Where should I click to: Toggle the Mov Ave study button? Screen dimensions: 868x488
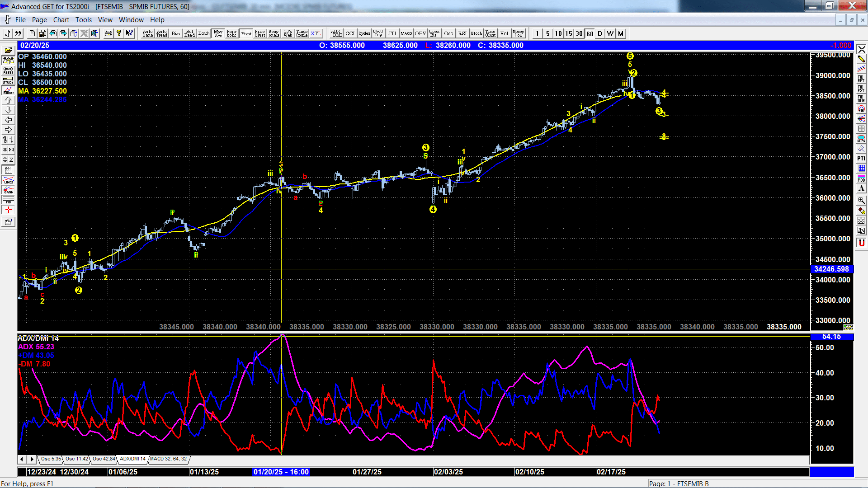(x=218, y=33)
